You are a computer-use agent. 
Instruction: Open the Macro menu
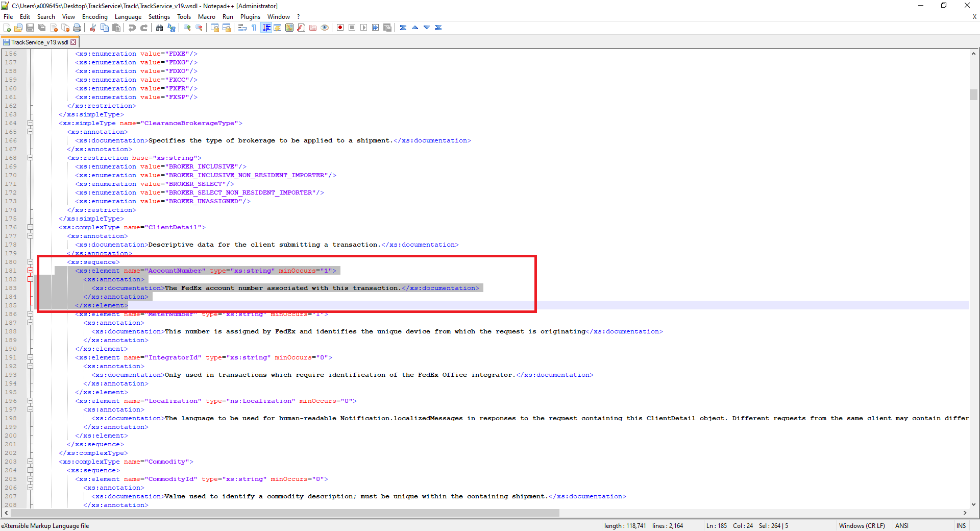coord(207,17)
